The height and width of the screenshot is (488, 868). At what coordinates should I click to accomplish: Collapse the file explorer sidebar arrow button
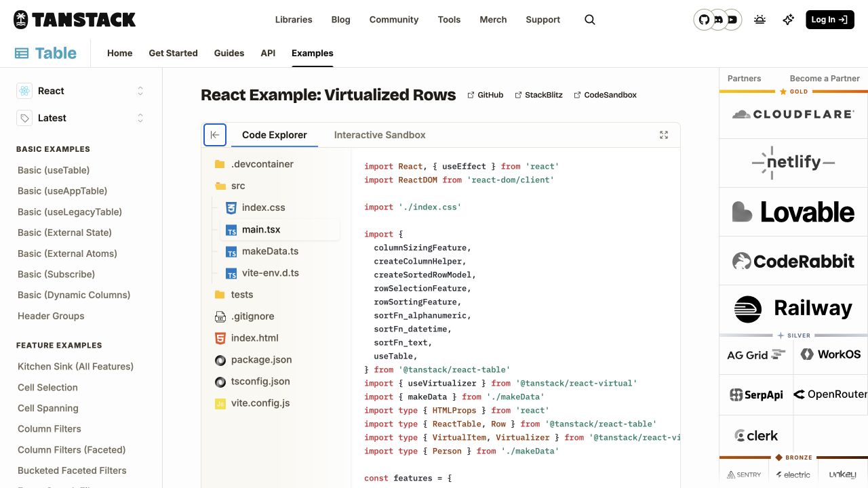215,135
